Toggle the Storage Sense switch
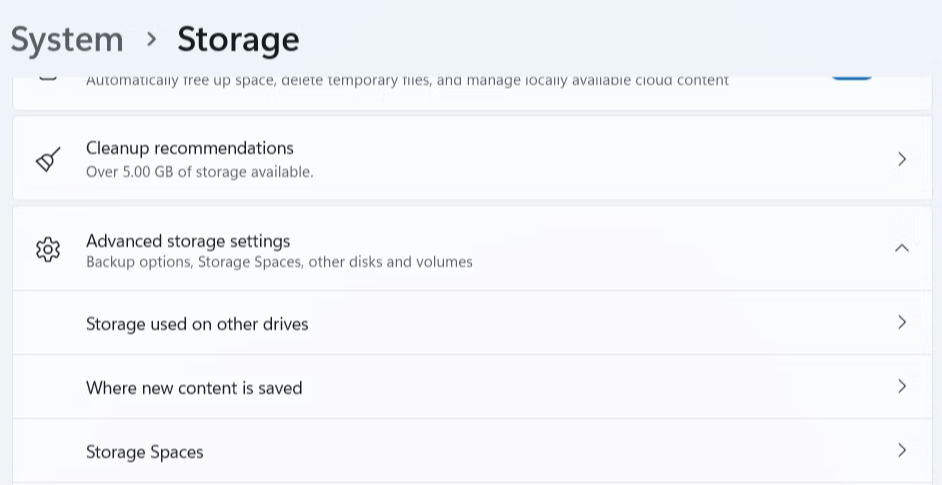The height and width of the screenshot is (485, 942). (x=852, y=75)
